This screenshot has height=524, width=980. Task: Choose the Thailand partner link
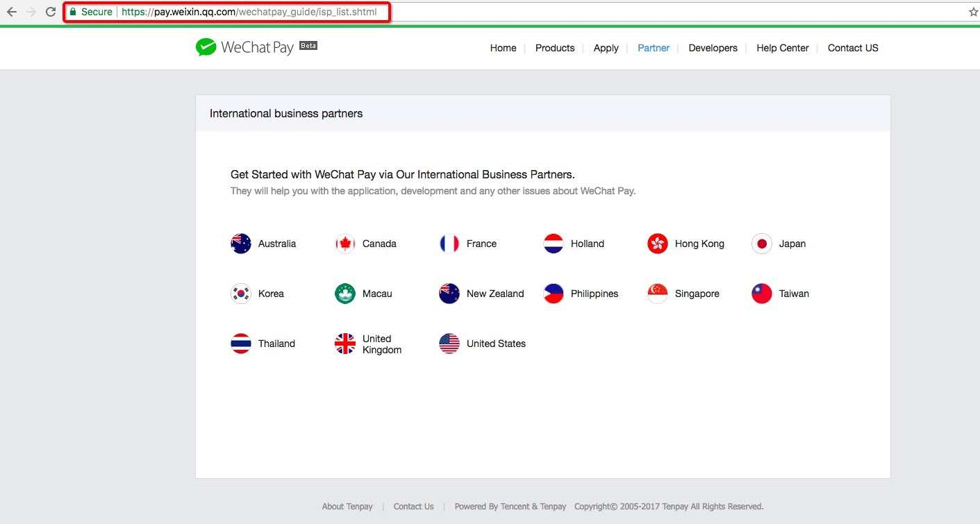(x=276, y=344)
